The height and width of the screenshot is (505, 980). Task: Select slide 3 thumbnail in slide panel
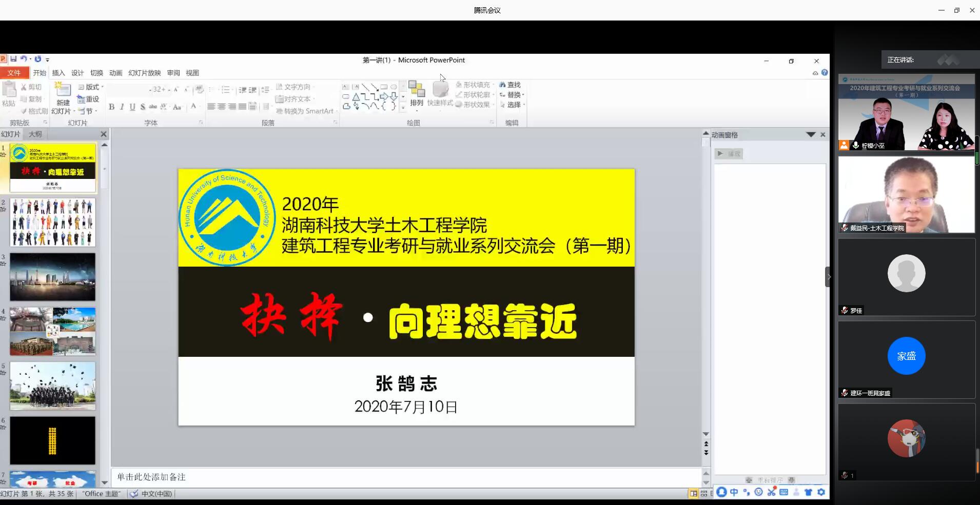tap(53, 277)
